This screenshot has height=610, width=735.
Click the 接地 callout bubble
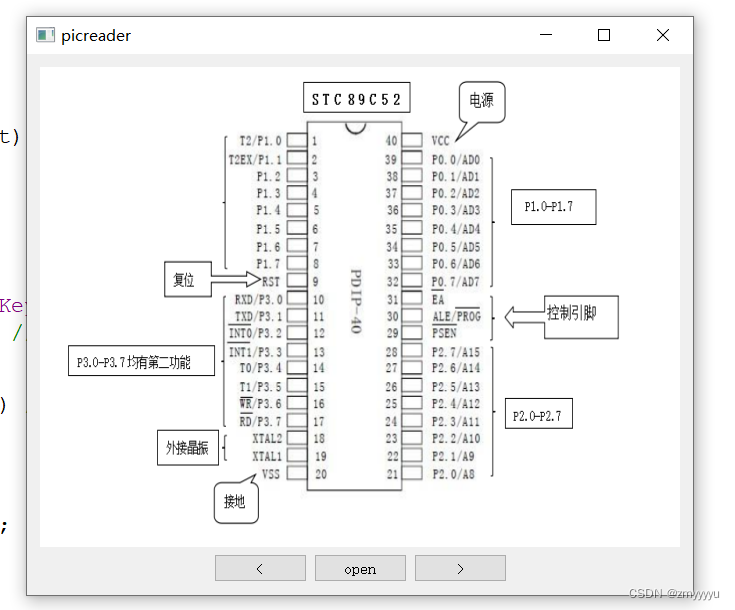point(236,502)
